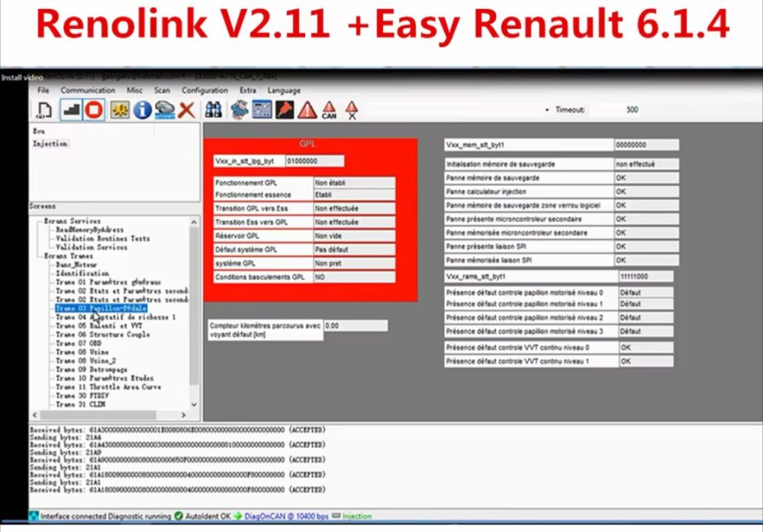Select Validation Services tree item
Image resolution: width=763 pixels, height=532 pixels.
[92, 247]
